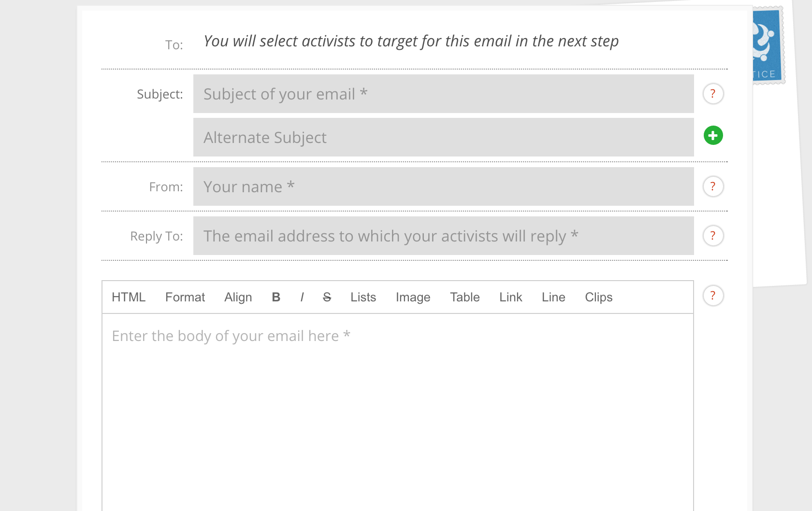Insert an image via Image toolbar item
This screenshot has height=511, width=812.
[413, 297]
